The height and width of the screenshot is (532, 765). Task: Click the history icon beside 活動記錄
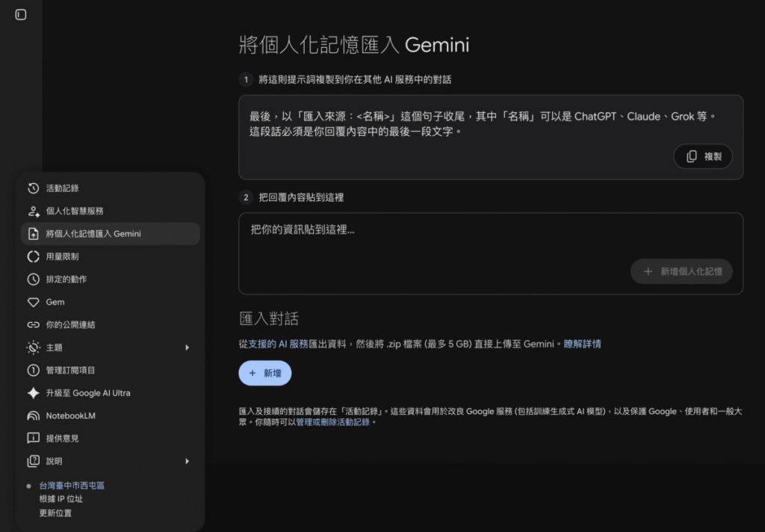click(x=33, y=188)
